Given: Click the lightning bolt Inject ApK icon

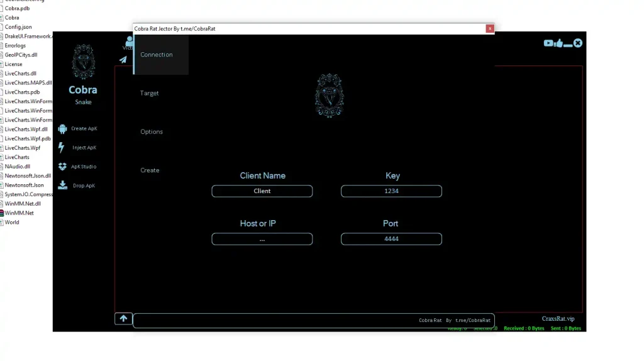Looking at the screenshot, I should [x=62, y=148].
